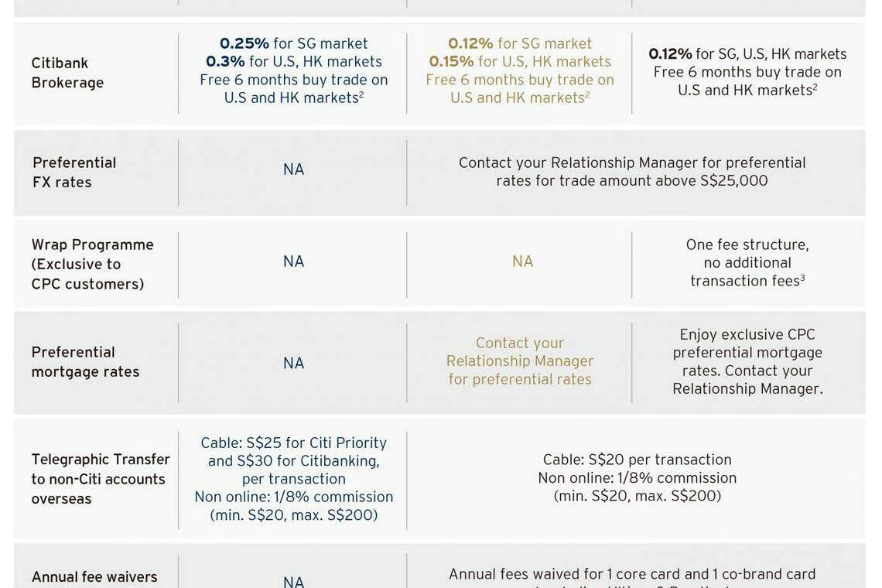This screenshot has width=882, height=588.
Task: Click the Cable: S$20 per transaction text
Action: tap(637, 460)
